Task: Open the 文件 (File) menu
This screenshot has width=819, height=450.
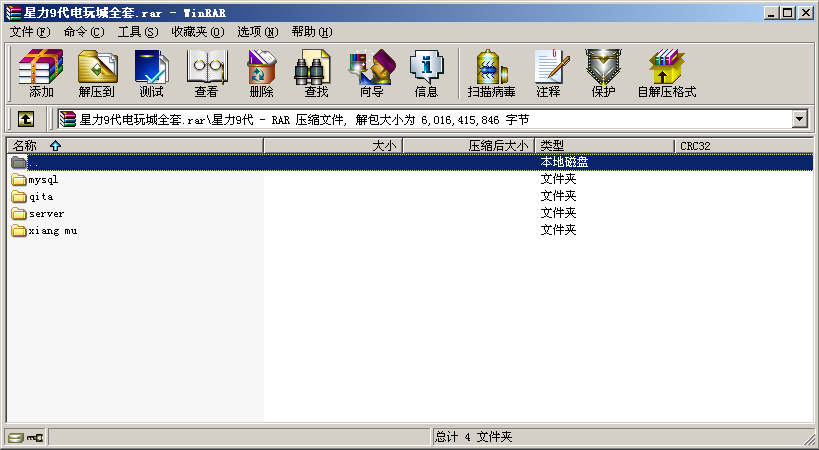Action: coord(29,32)
